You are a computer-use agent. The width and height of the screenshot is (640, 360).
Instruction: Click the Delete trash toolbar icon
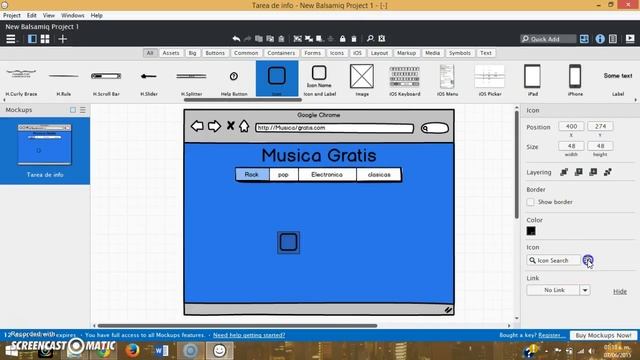pyautogui.click(x=354, y=39)
